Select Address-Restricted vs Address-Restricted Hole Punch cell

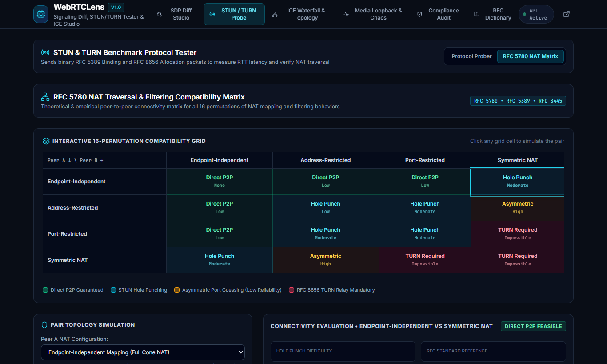(326, 208)
